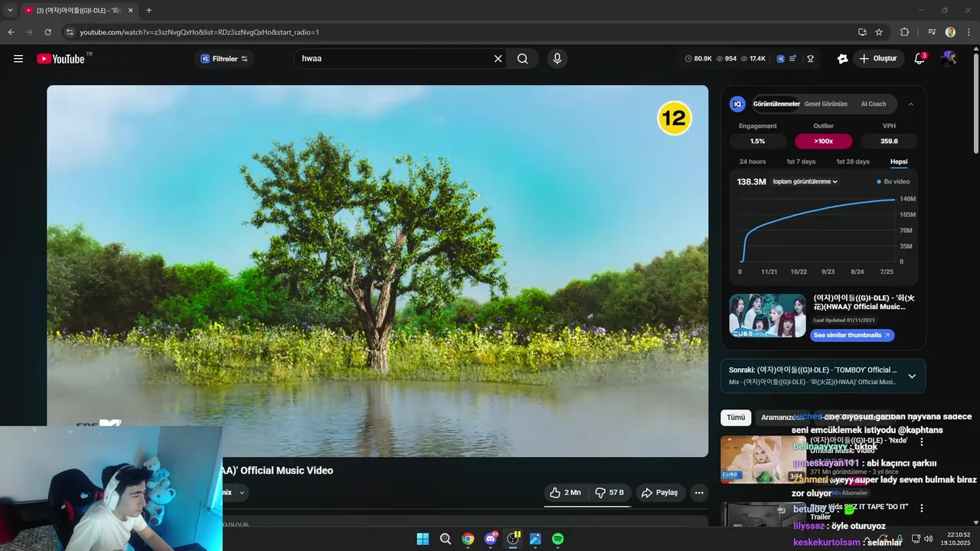Open the blue IQ extension icon in header
The width and height of the screenshot is (980, 551).
[x=780, y=59]
